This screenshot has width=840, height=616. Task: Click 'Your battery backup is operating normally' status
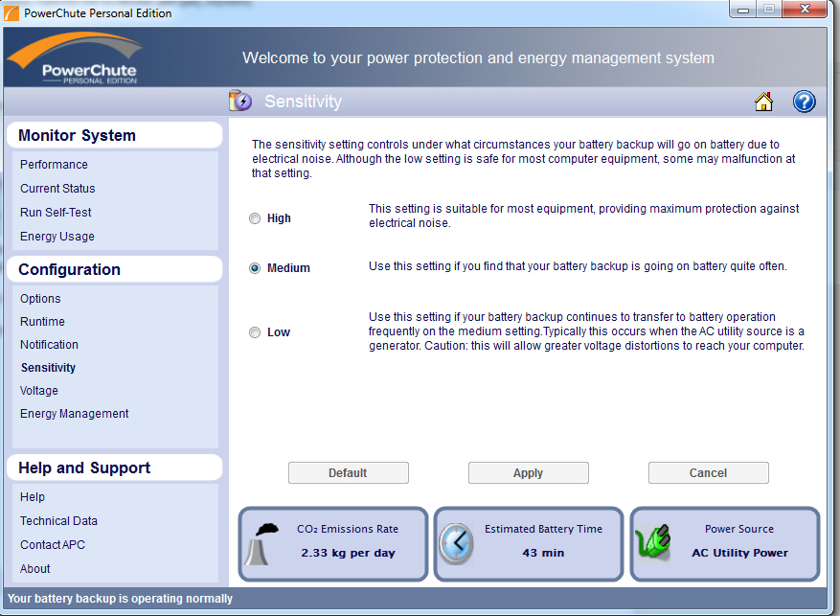(x=120, y=599)
